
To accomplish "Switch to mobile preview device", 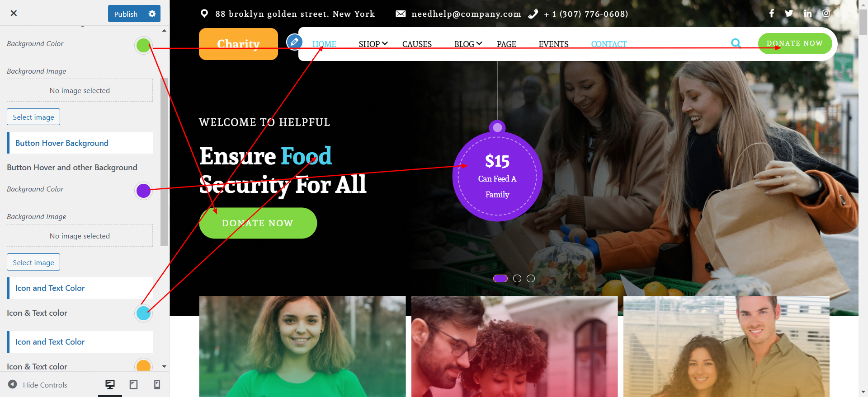I will [x=157, y=384].
